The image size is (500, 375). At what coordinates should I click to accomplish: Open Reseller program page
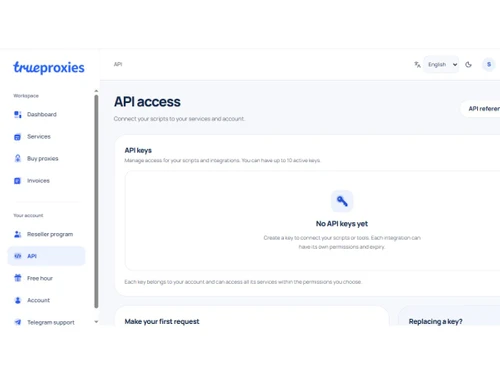tap(46, 234)
